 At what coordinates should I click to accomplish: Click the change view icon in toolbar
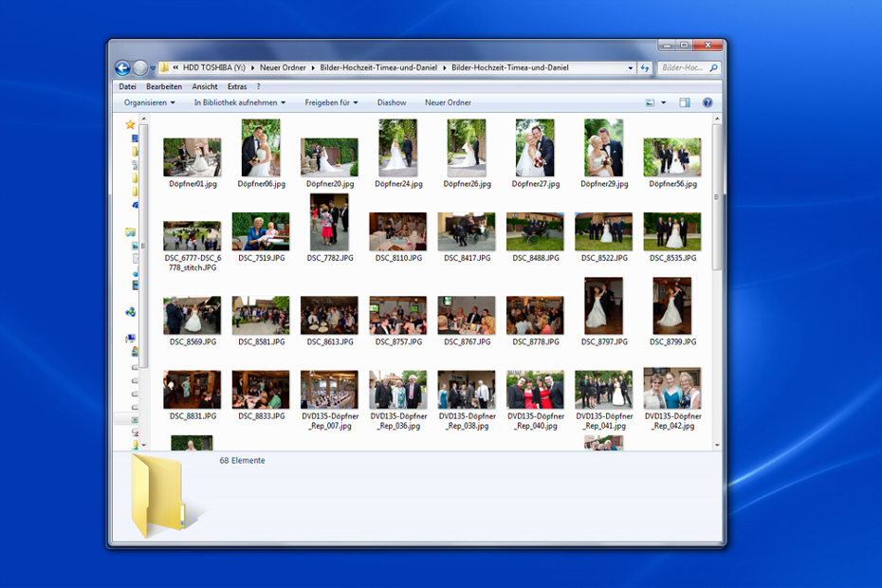tap(651, 102)
